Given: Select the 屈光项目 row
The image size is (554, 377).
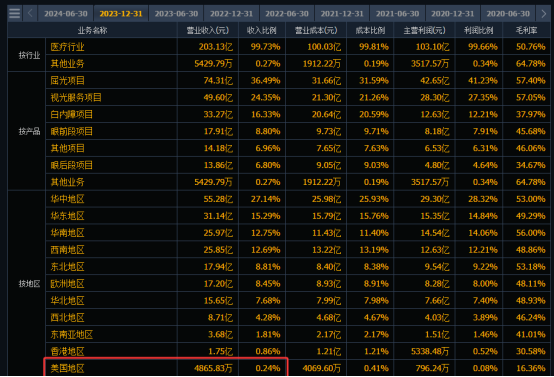Looking at the screenshot, I should [298, 81].
